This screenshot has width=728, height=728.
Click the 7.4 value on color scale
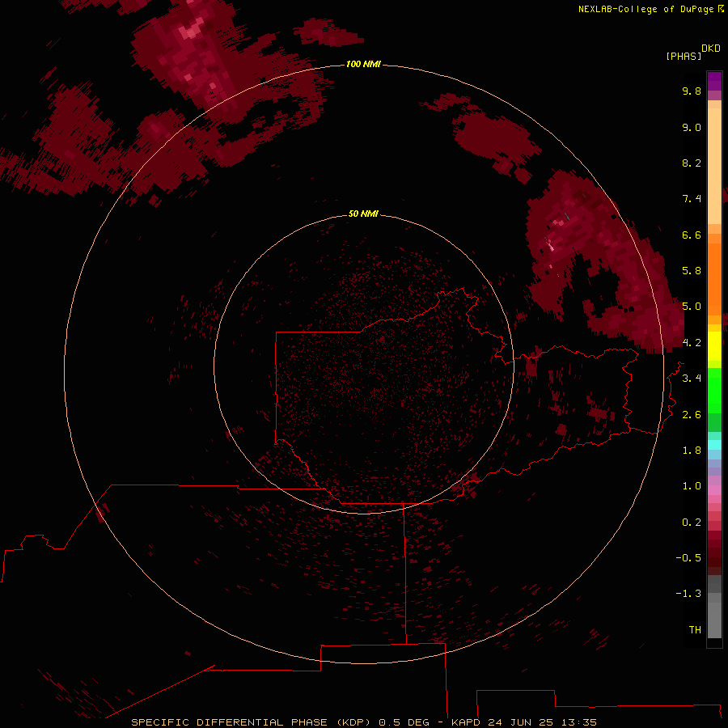coord(692,199)
